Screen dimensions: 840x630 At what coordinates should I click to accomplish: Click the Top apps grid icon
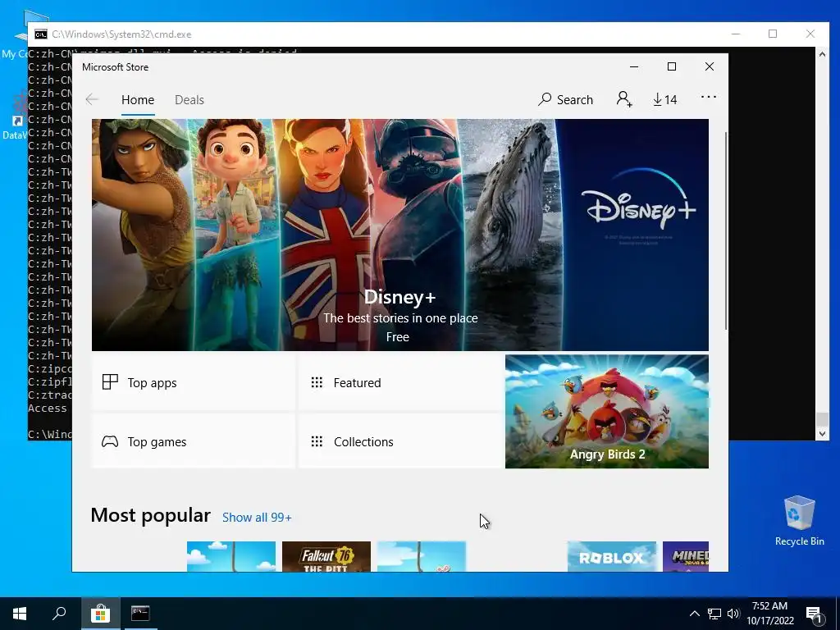[110, 382]
